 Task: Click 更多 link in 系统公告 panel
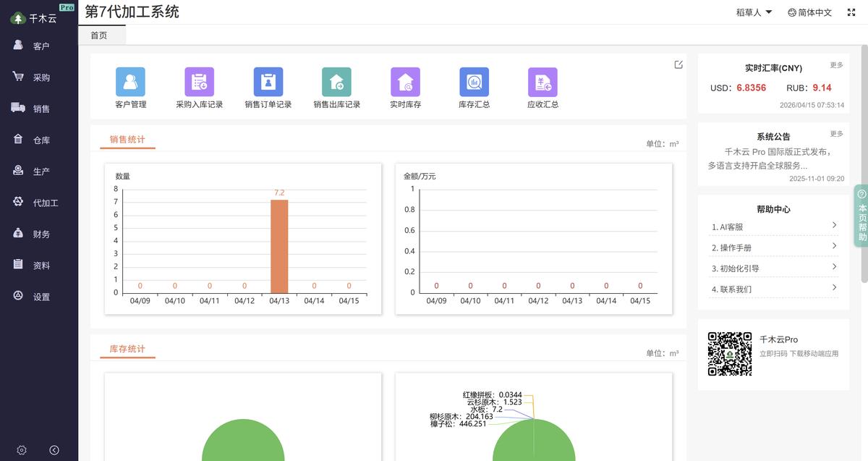point(836,134)
